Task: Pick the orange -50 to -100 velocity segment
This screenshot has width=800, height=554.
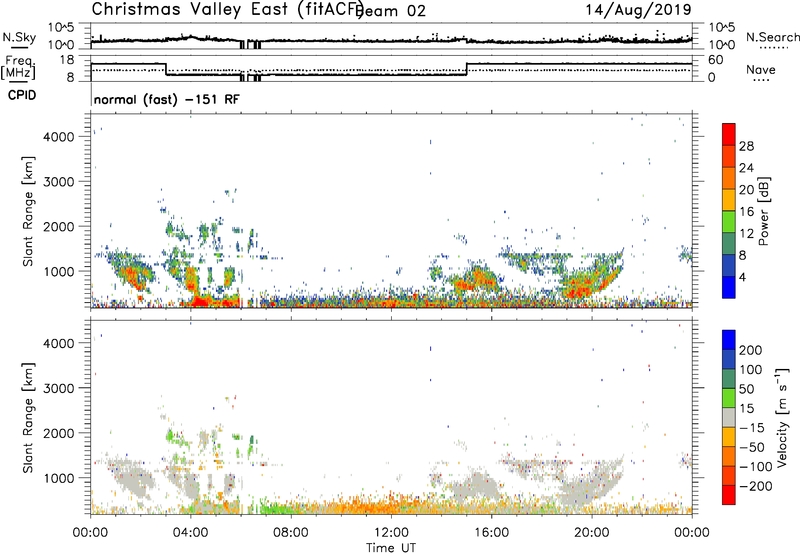Action: pyautogui.click(x=729, y=457)
